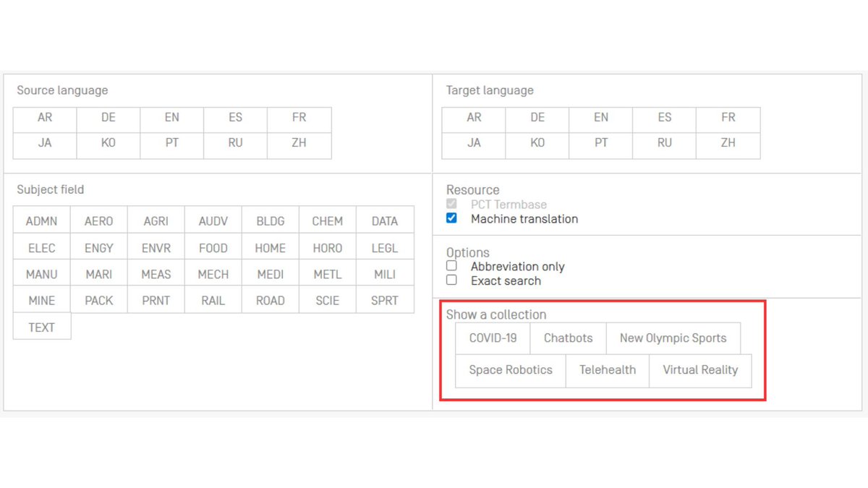Pick the AGRI subject field
868x488 pixels.
pyautogui.click(x=156, y=221)
